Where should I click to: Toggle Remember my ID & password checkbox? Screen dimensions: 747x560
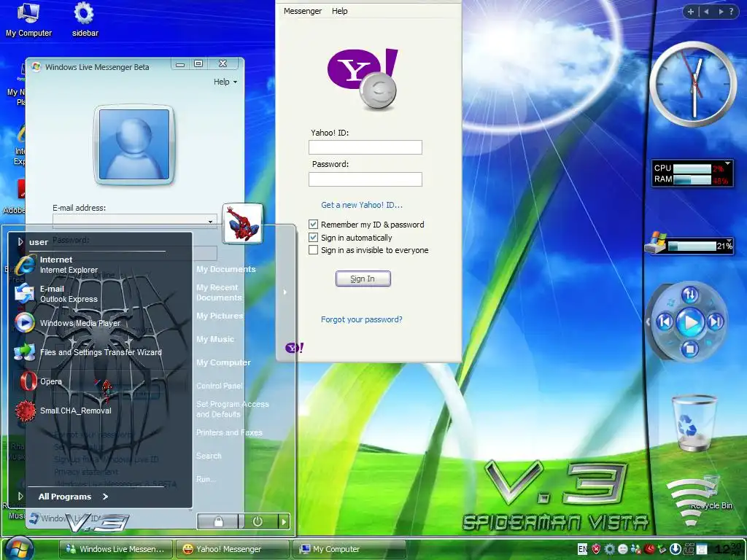point(313,225)
